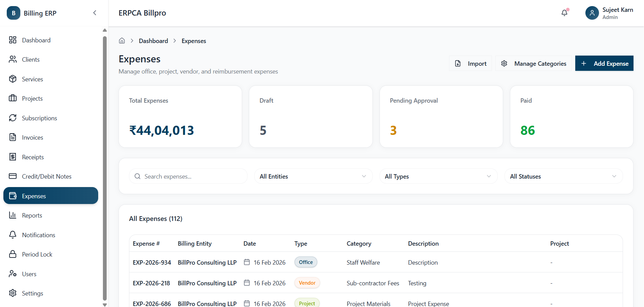Click the home icon in breadcrumb
644x307 pixels.
[x=122, y=41]
